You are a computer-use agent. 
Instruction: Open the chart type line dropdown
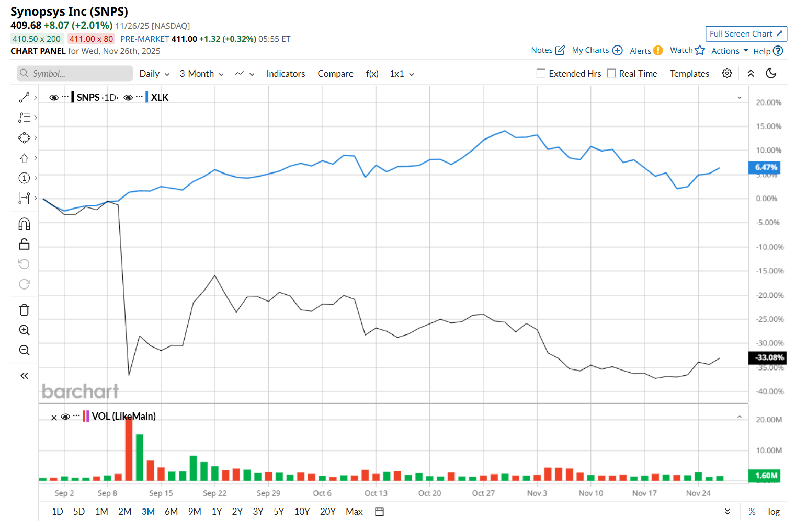(244, 74)
